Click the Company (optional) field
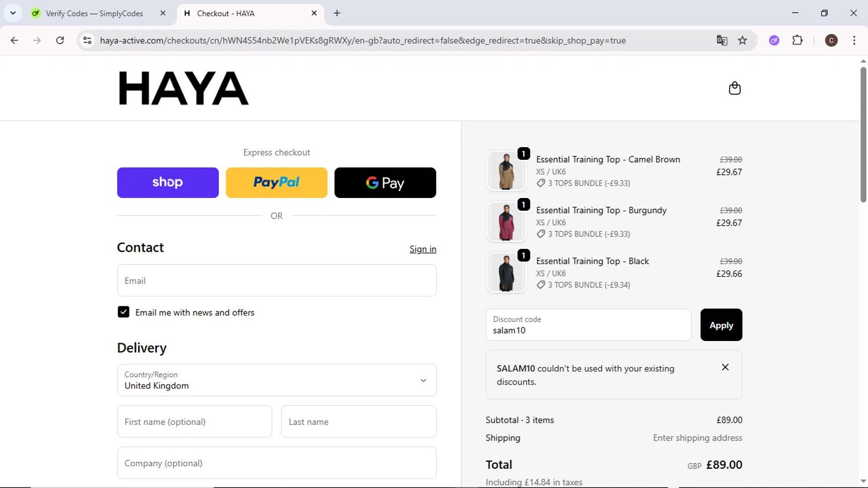The height and width of the screenshot is (488, 868). pyautogui.click(x=277, y=463)
